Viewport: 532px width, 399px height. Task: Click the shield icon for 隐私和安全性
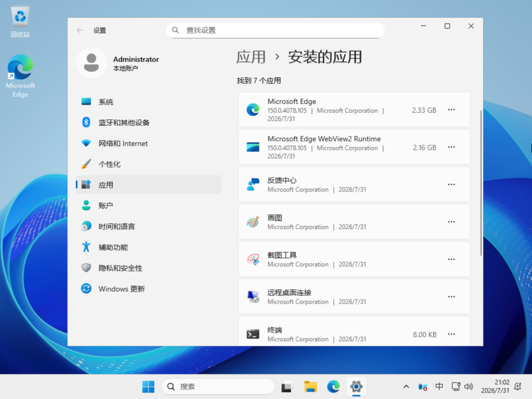click(x=86, y=267)
